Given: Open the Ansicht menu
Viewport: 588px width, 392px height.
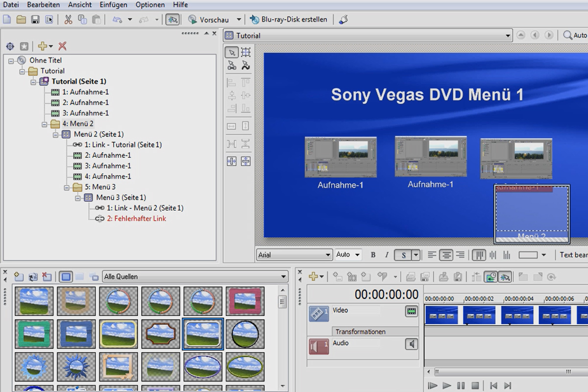Looking at the screenshot, I should pyautogui.click(x=79, y=4).
